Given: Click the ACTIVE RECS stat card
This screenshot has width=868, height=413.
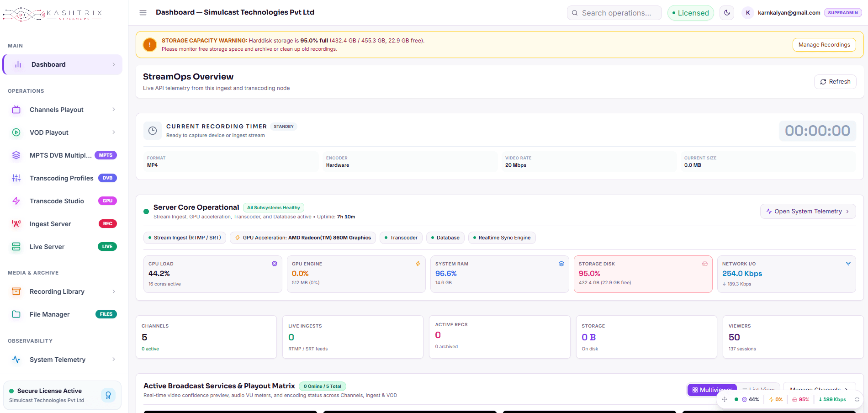Looking at the screenshot, I should pyautogui.click(x=499, y=337).
